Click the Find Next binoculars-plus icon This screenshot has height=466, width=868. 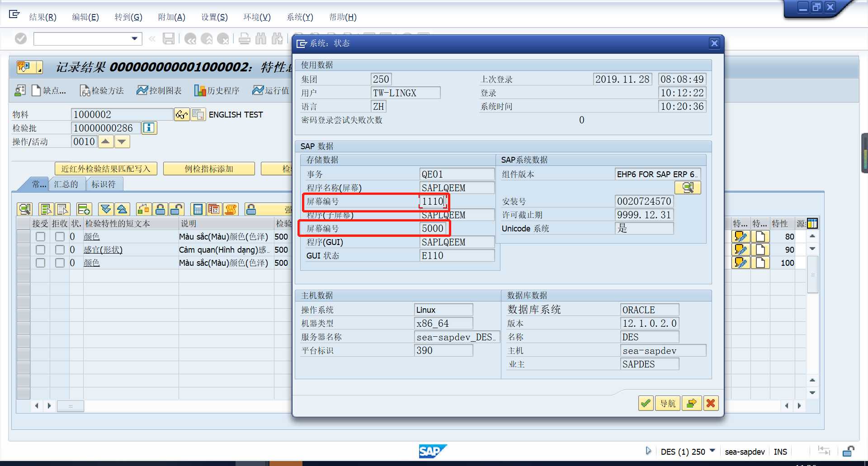coord(277,39)
